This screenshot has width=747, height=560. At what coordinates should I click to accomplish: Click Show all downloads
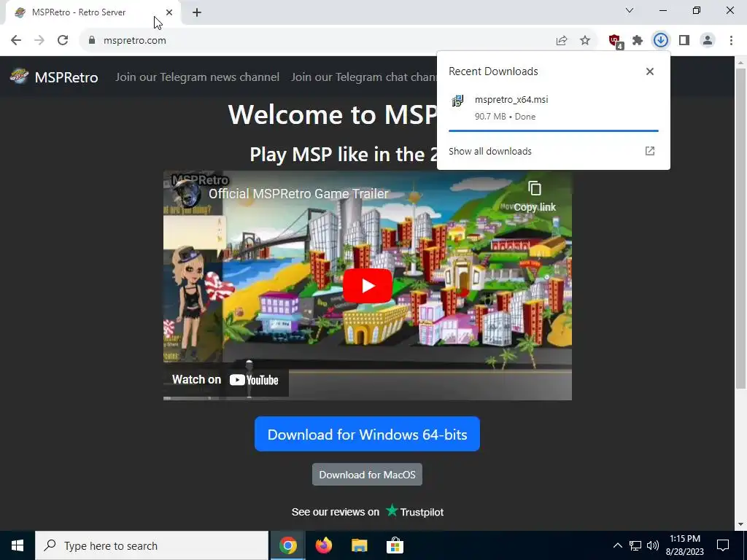click(489, 152)
